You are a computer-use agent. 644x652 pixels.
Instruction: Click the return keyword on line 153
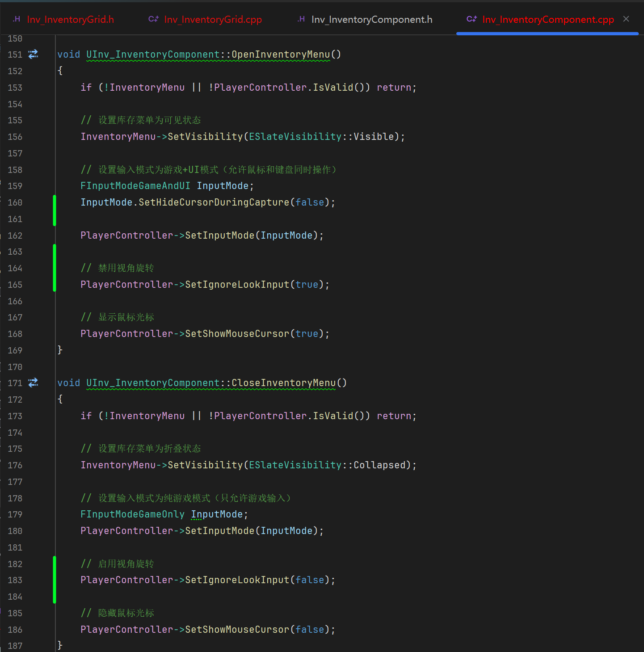394,88
